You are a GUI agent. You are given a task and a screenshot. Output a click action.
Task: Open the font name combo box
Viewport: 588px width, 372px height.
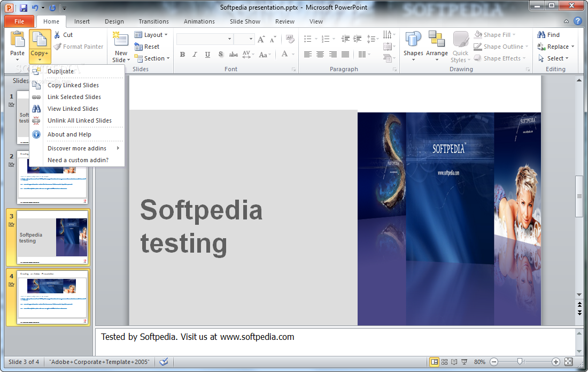(x=204, y=39)
